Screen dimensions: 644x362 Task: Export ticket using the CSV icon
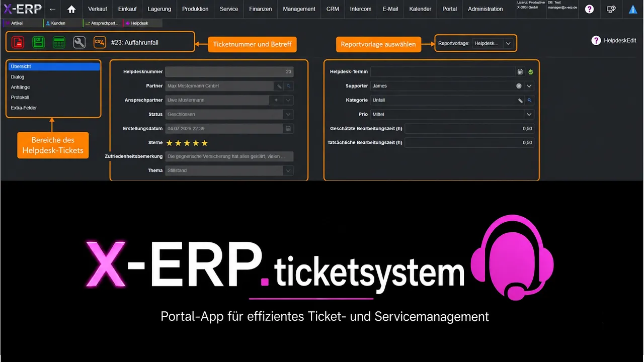(x=100, y=43)
